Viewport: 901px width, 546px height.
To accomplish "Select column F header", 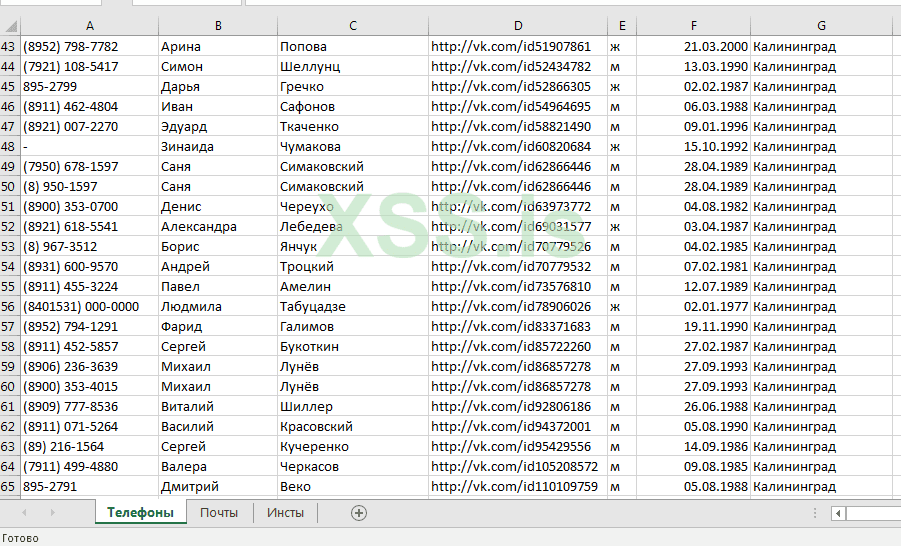I will click(693, 26).
